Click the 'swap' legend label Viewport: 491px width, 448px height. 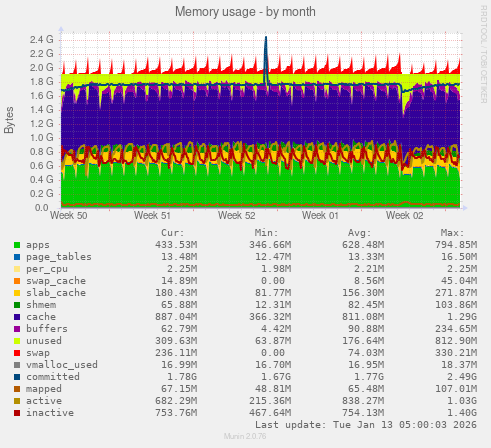point(38,353)
